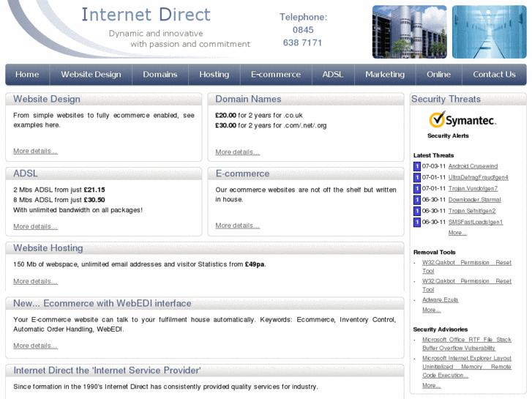This screenshot has width=532, height=399.
Task: Open the Hosting navigation tab
Action: point(214,75)
